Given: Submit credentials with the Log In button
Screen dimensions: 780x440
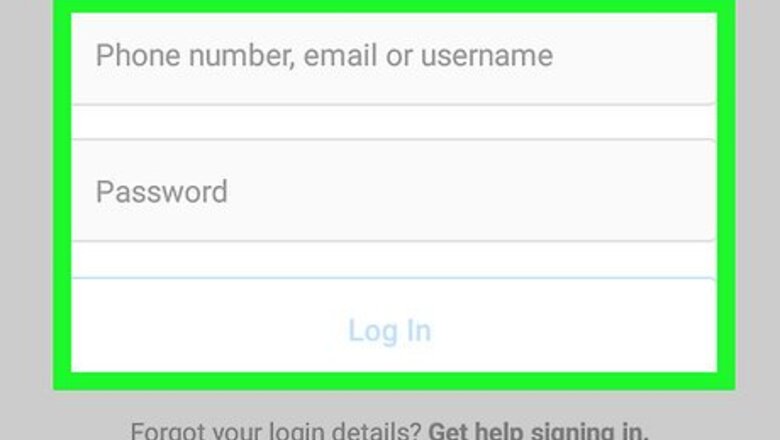Looking at the screenshot, I should point(394,325).
